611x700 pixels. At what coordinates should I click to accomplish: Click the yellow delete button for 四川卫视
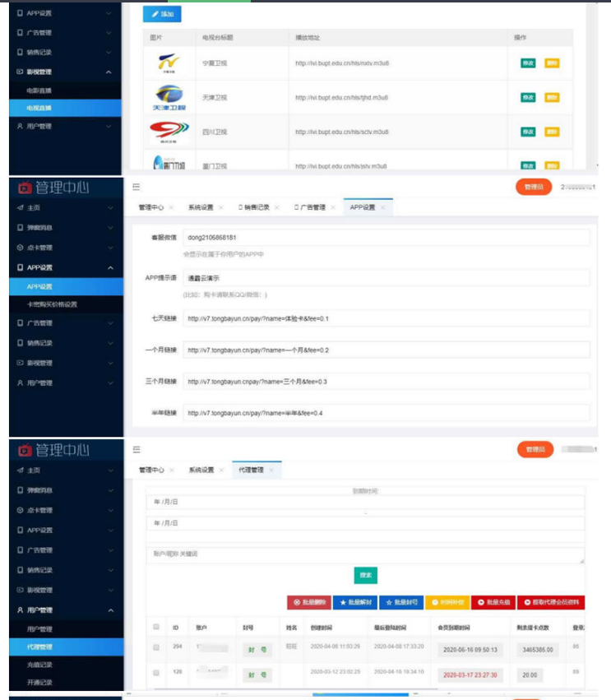[x=552, y=132]
